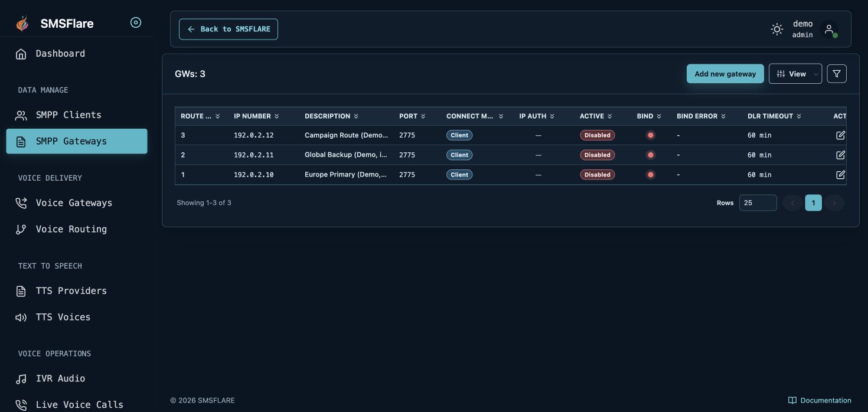Click Disabled badge for Global Backup
868x412 pixels.
click(x=598, y=155)
